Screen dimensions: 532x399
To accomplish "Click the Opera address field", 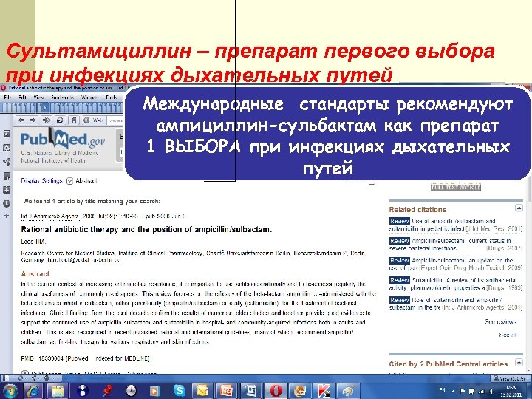I will 115,120.
